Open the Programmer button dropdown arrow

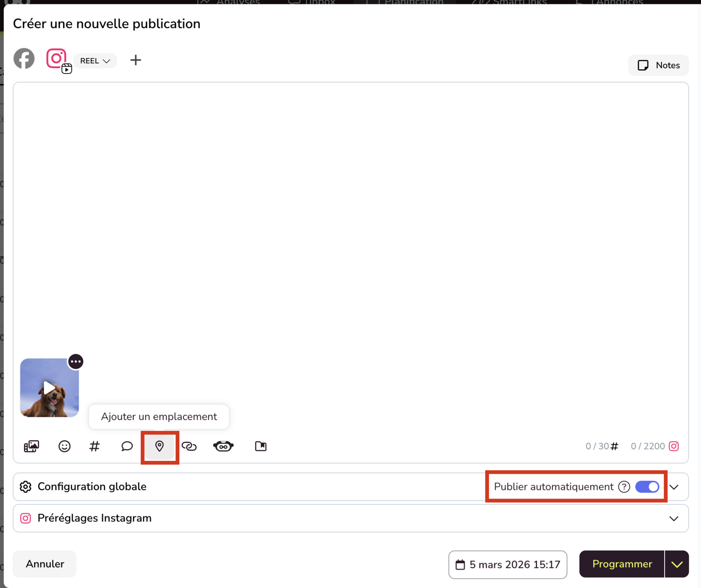coord(677,564)
